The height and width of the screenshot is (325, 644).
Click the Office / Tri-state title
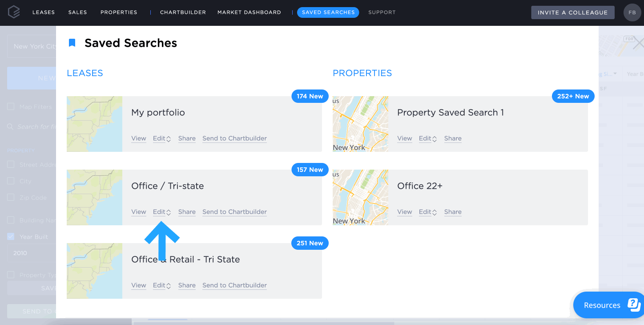pyautogui.click(x=168, y=186)
